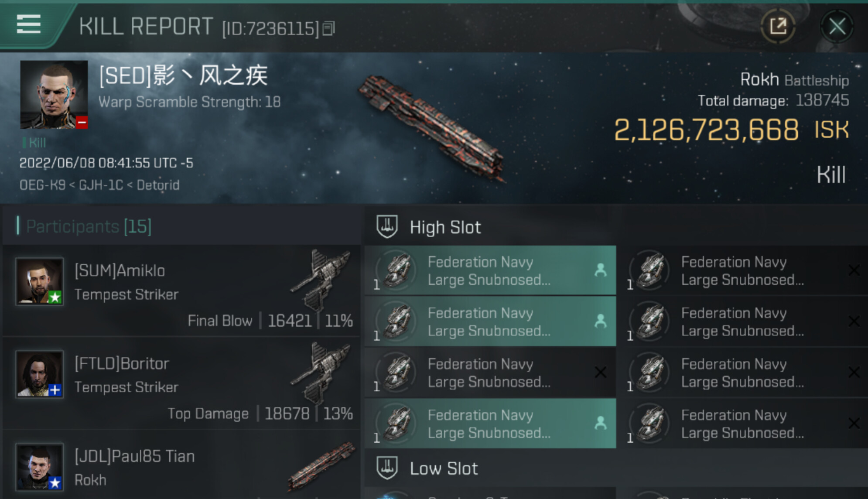
Task: Click the share/export kill report icon
Action: pos(779,27)
